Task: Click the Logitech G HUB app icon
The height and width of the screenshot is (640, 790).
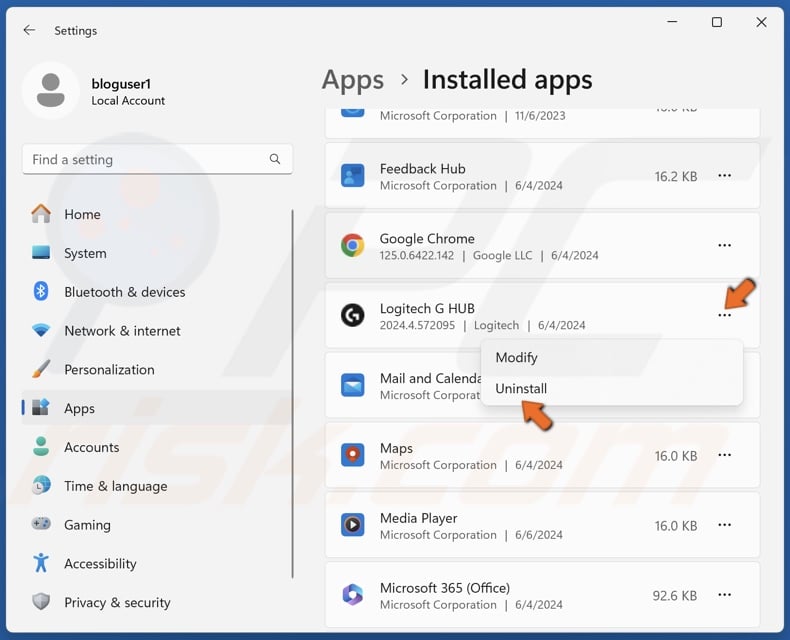Action: [352, 315]
